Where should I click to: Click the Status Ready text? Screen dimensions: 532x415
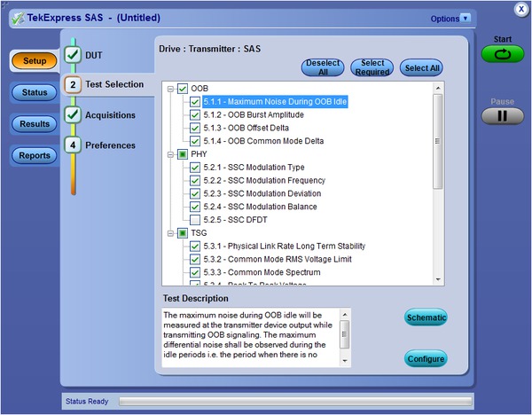pos(87,402)
